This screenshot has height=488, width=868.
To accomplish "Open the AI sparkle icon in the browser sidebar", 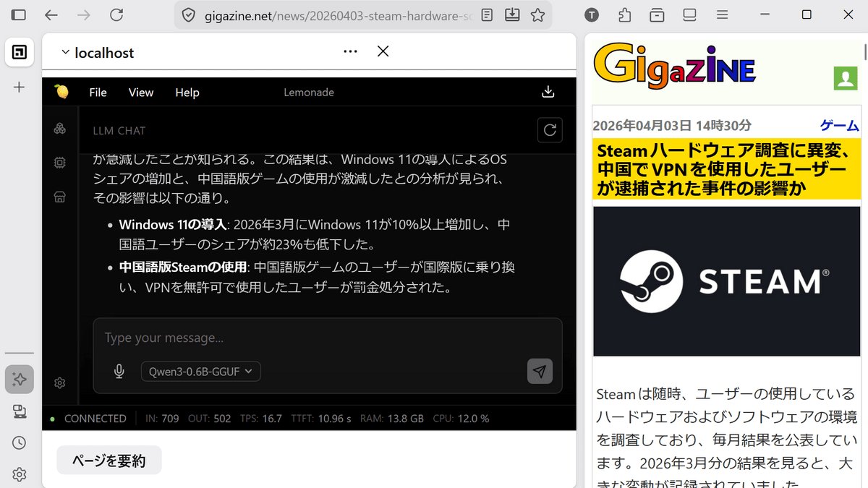I will point(19,379).
